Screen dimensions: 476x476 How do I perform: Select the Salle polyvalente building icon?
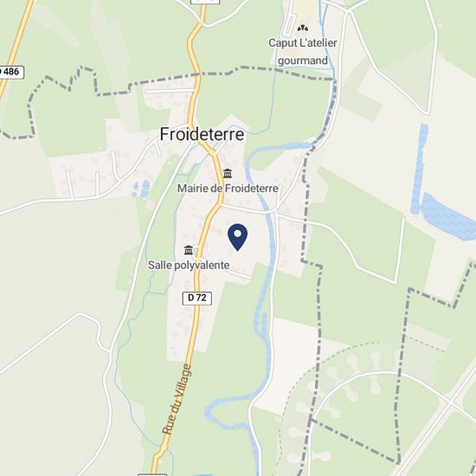189,250
